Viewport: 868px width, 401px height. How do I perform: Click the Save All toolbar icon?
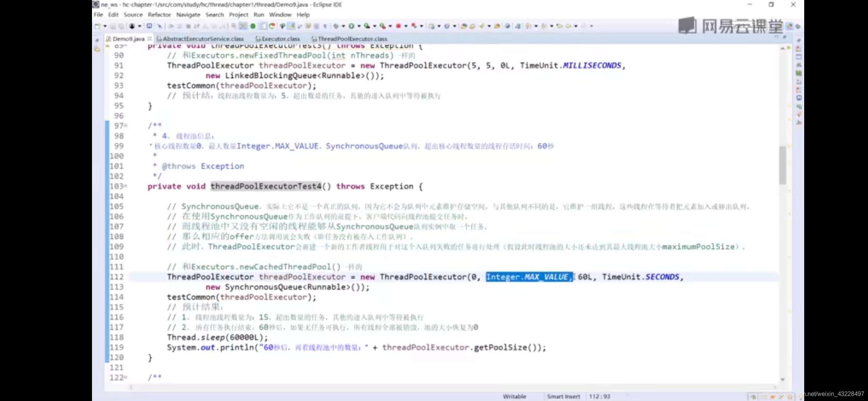click(x=122, y=26)
